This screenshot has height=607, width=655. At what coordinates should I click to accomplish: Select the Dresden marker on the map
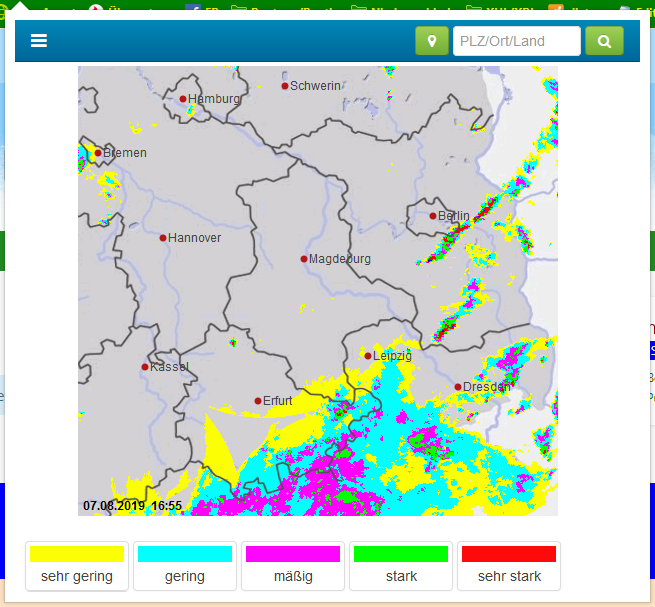click(x=458, y=386)
